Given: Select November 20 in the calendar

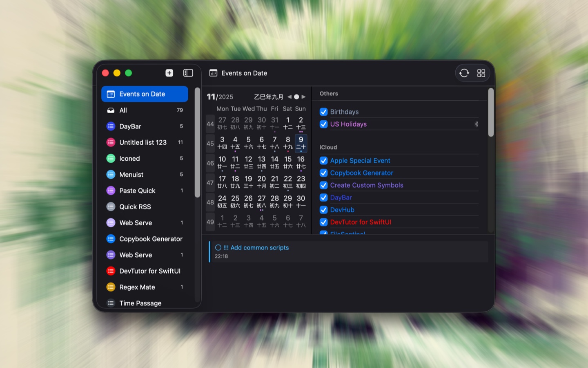Looking at the screenshot, I should [262, 182].
